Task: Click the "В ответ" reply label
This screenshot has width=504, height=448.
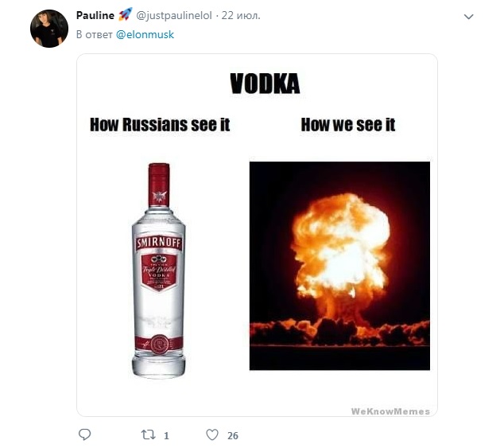Action: click(x=94, y=34)
